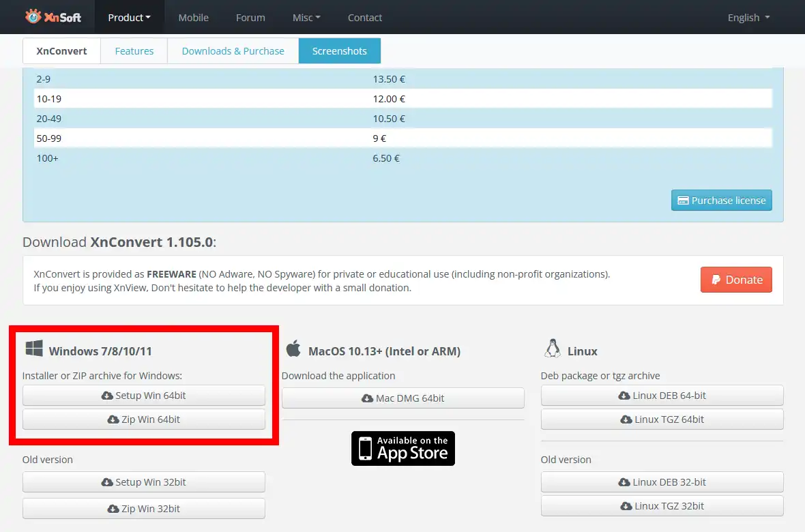Click cloud icon on Linux DEB 64-bit
The image size is (805, 532).
tap(624, 396)
